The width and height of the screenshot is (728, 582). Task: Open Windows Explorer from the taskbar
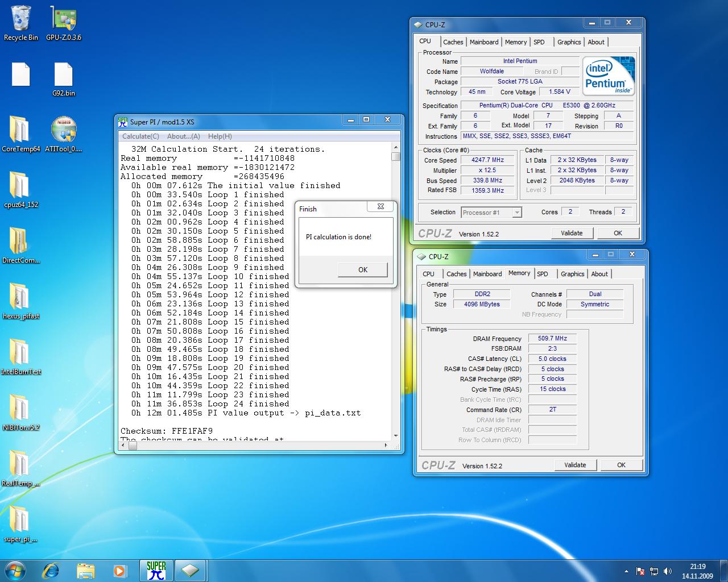point(85,571)
